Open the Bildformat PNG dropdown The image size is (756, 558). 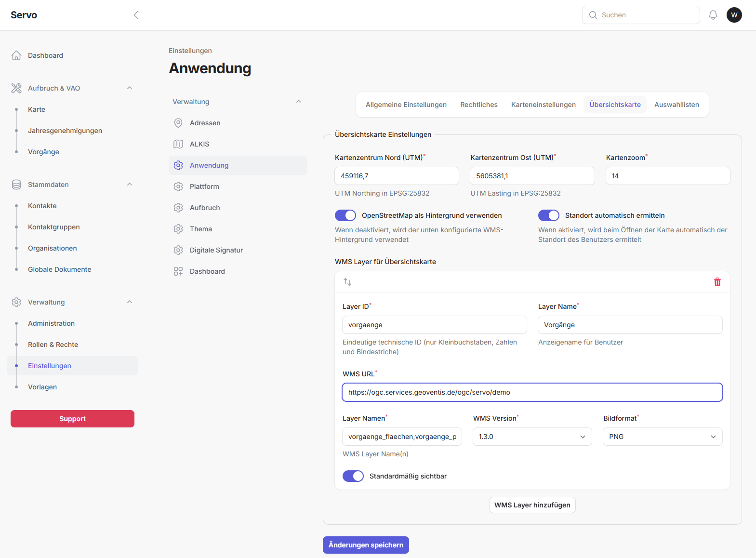[662, 437]
